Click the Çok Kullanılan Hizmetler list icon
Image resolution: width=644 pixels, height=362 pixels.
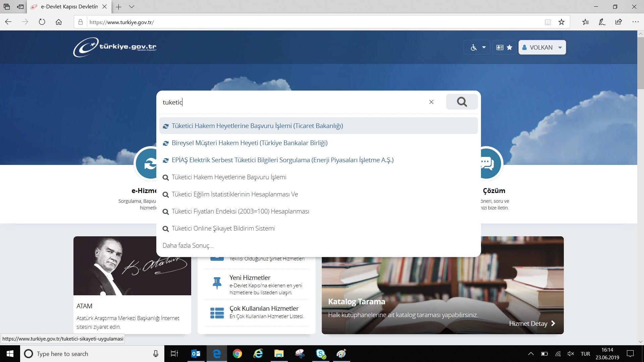(x=217, y=313)
